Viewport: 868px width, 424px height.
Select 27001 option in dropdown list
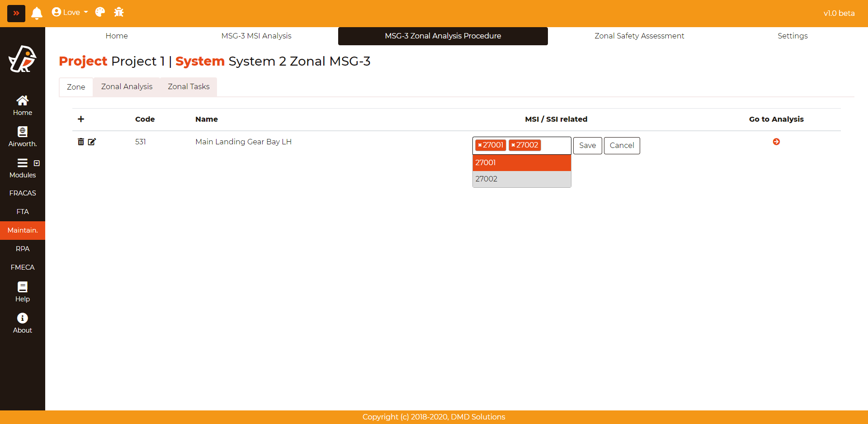coord(521,163)
